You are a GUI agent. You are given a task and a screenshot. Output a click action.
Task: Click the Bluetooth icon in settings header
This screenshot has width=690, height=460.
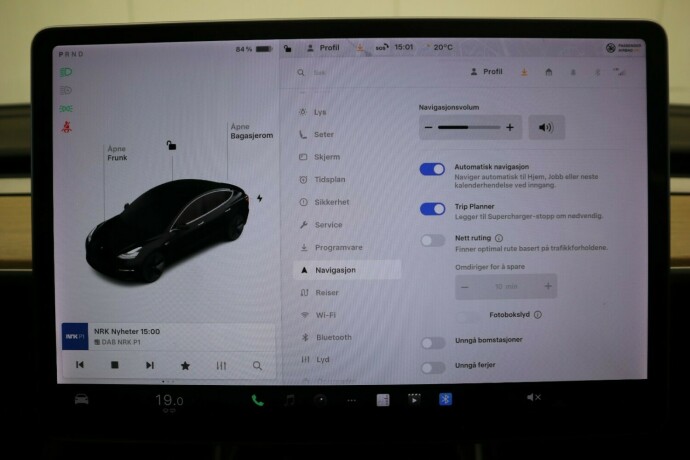[x=597, y=72]
